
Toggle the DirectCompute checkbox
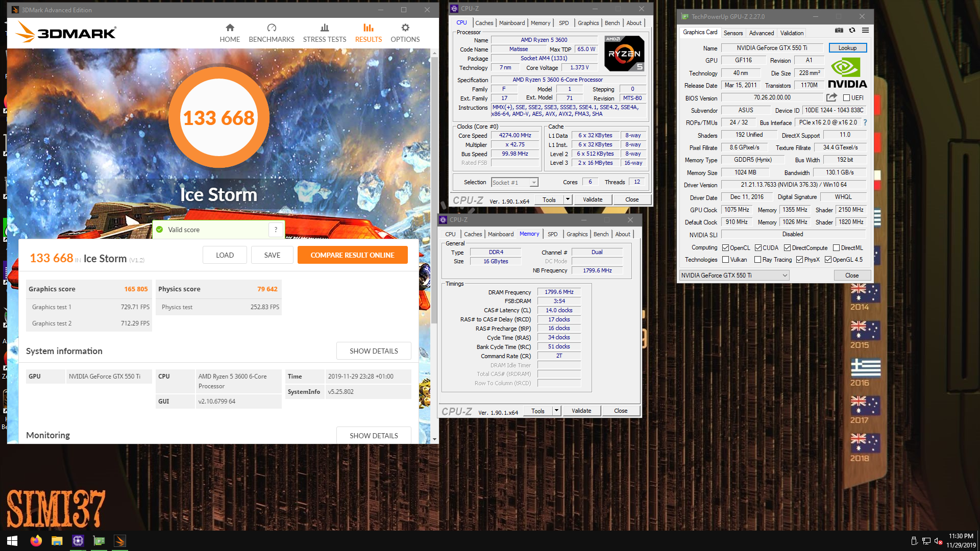(x=787, y=248)
